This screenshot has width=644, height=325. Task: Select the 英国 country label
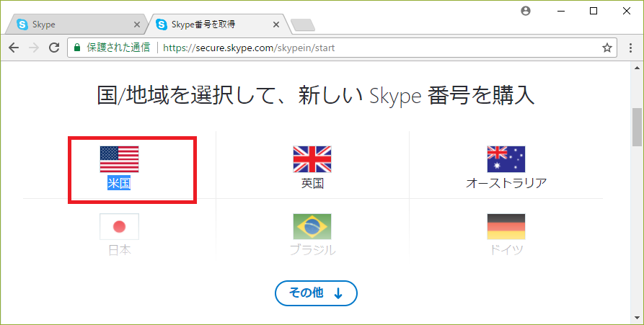pos(312,183)
